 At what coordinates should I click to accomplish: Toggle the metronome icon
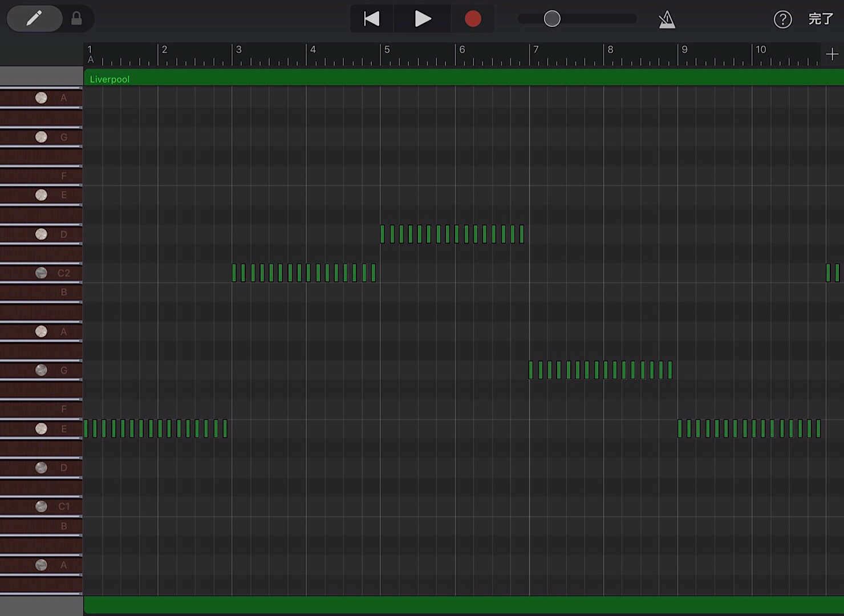(667, 19)
